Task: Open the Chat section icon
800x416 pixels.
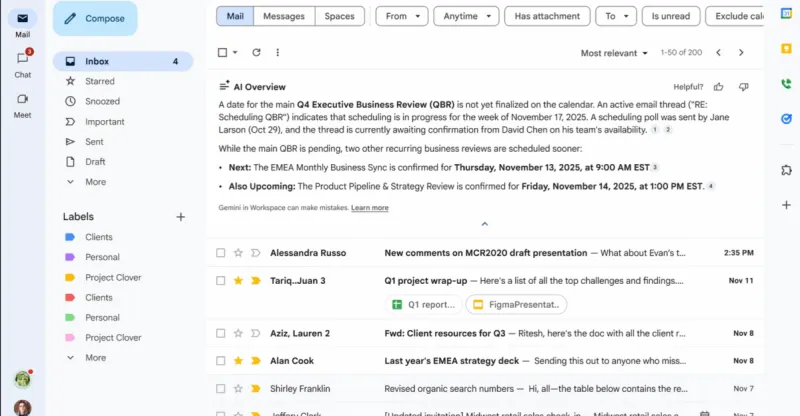Action: [22, 58]
